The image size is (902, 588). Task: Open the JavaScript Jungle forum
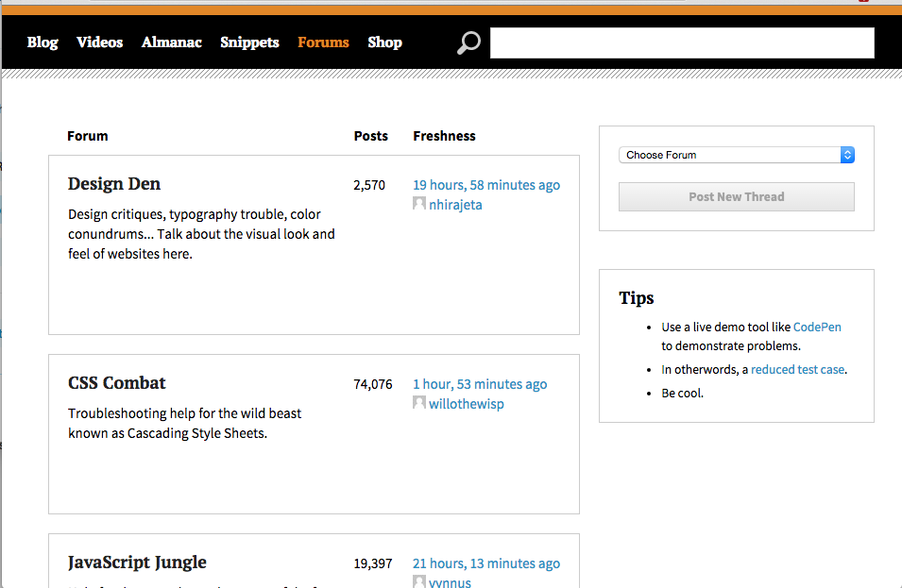tap(137, 563)
